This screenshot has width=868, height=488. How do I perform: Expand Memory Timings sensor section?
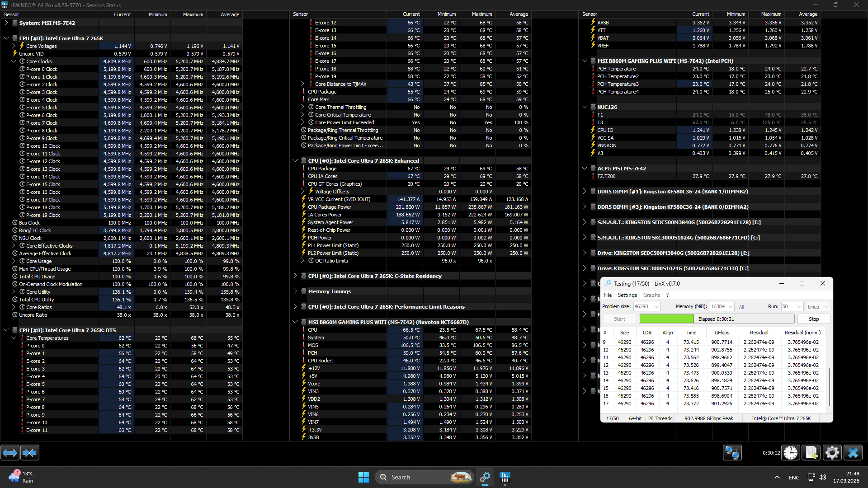(x=295, y=291)
